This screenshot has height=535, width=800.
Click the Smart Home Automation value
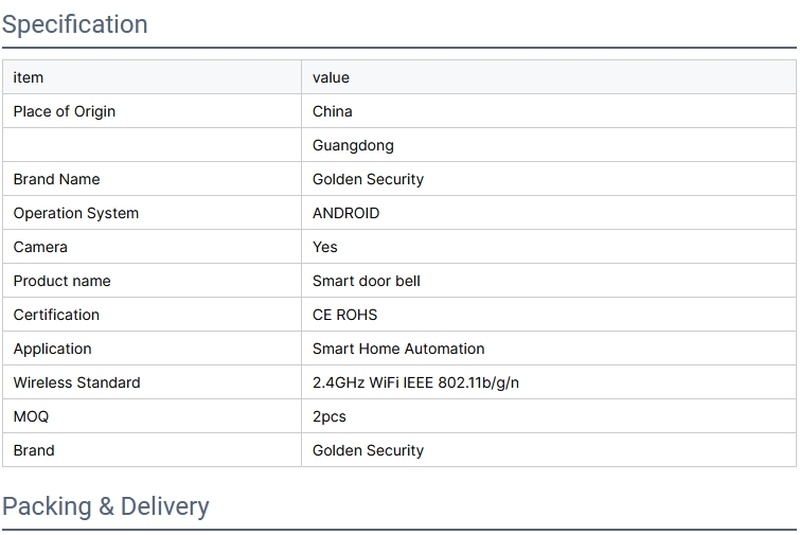[x=398, y=349]
